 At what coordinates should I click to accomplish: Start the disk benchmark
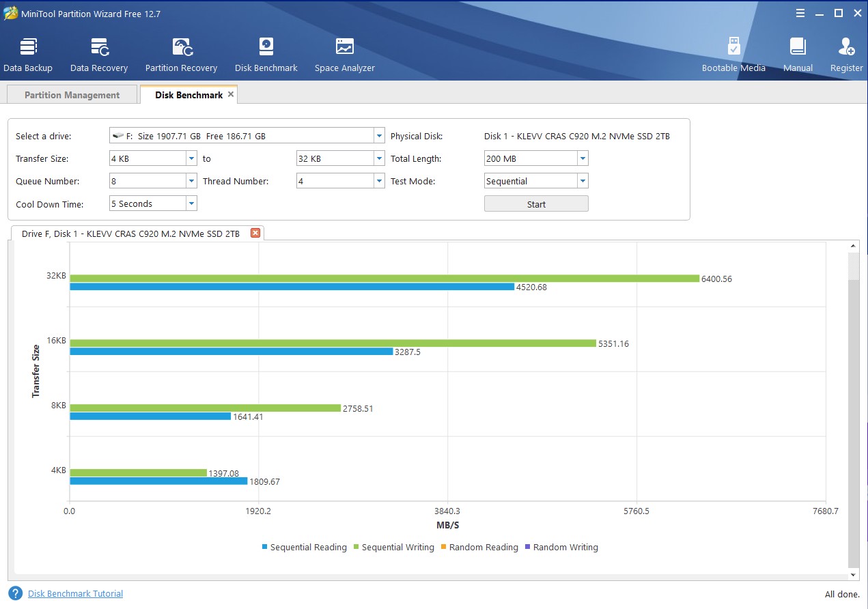pyautogui.click(x=536, y=204)
